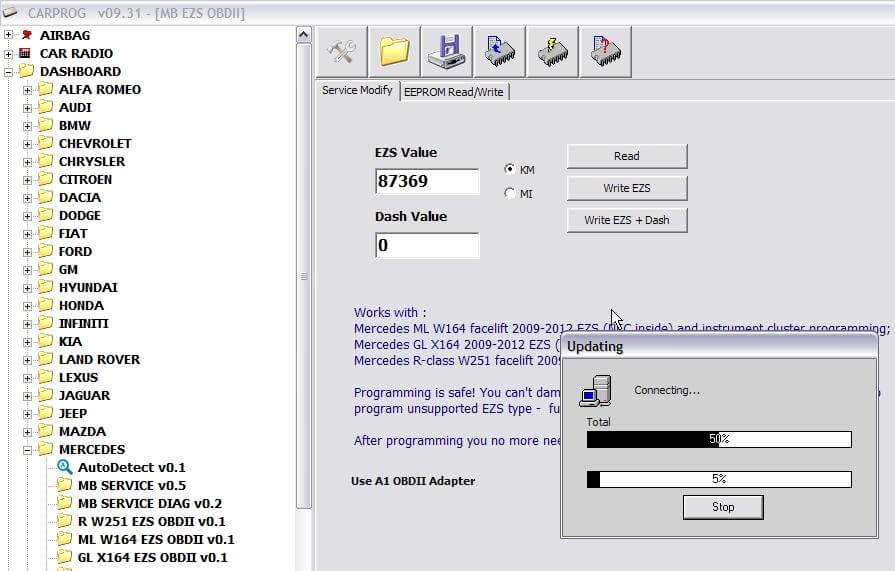Switch to the Service Modify tab

[357, 90]
